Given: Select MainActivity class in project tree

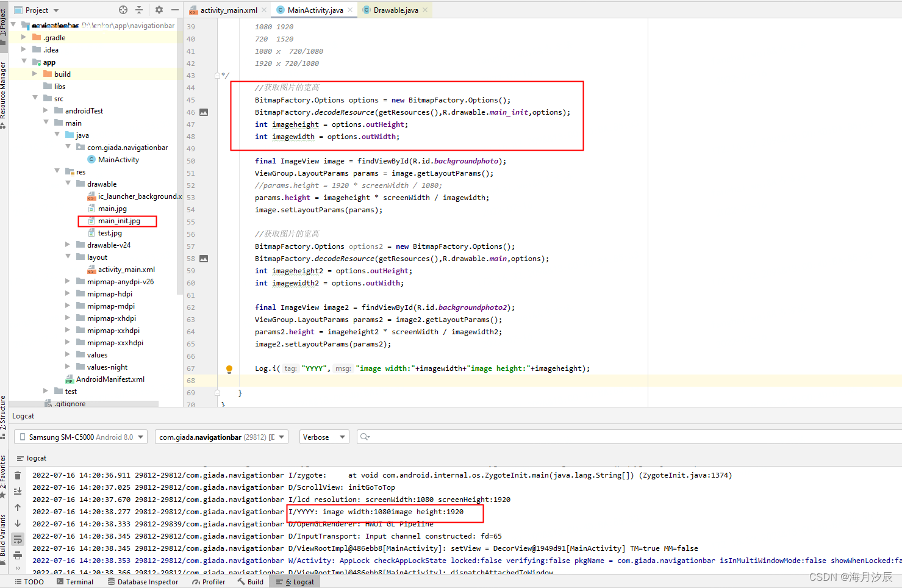Looking at the screenshot, I should (113, 160).
